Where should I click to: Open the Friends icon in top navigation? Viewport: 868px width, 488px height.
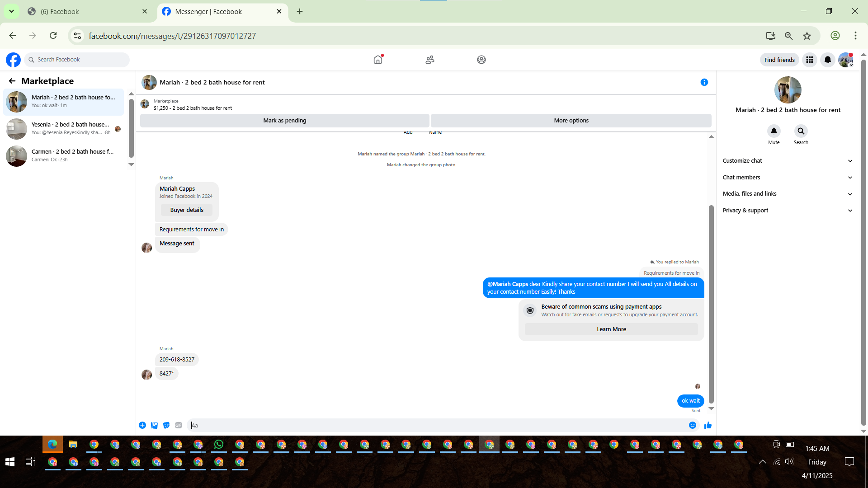click(430, 60)
